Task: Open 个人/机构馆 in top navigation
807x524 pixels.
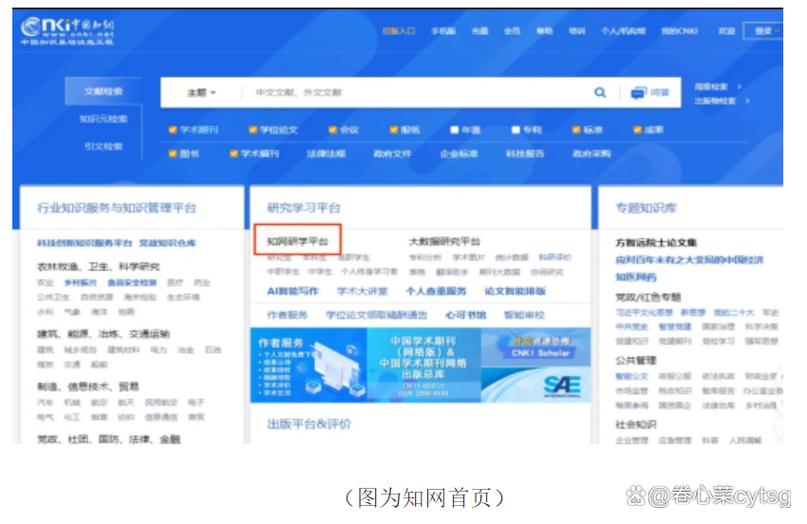Action: (x=623, y=31)
